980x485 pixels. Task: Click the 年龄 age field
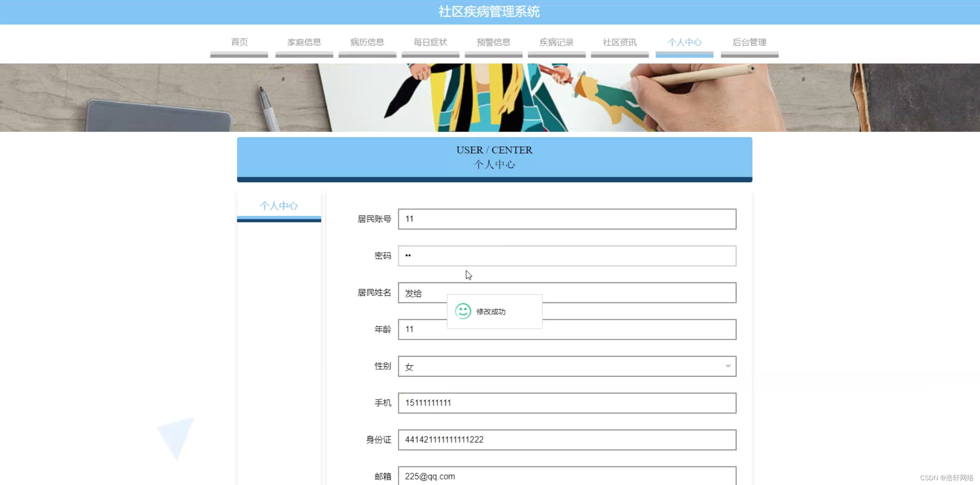click(x=567, y=329)
